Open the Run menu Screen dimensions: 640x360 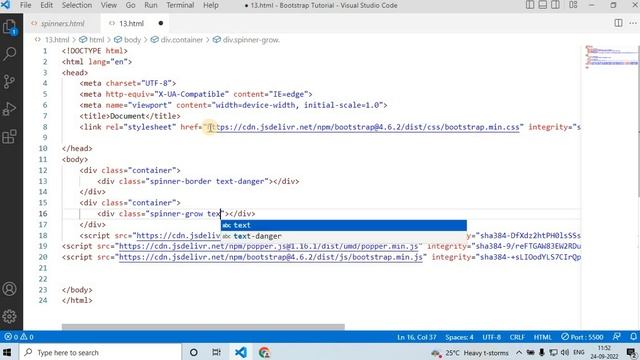pos(151,5)
